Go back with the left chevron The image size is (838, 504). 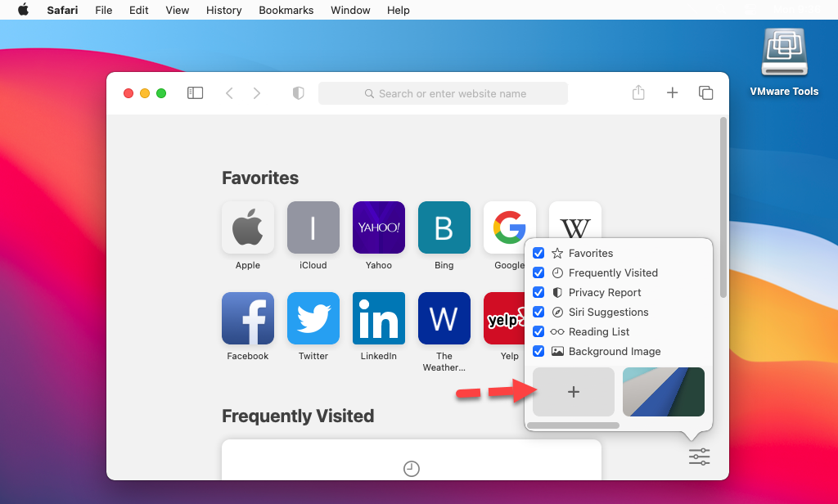point(229,93)
